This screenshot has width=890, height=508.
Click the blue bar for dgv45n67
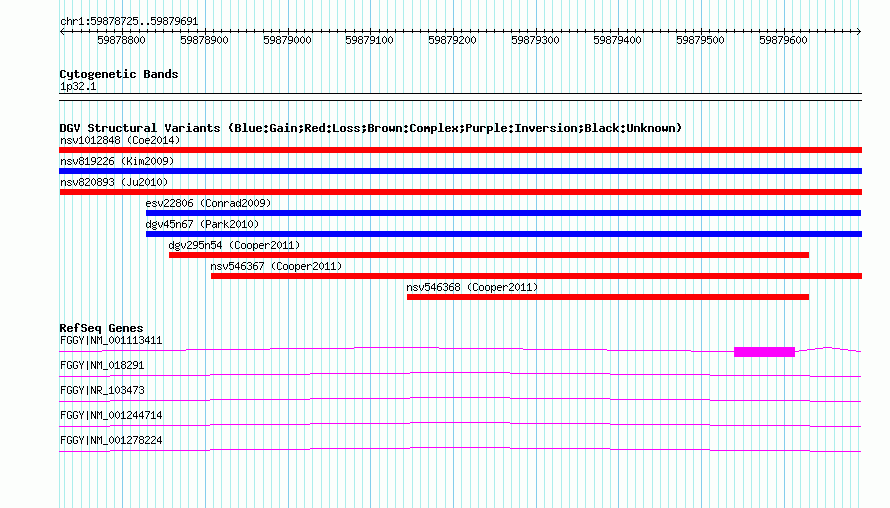[504, 234]
